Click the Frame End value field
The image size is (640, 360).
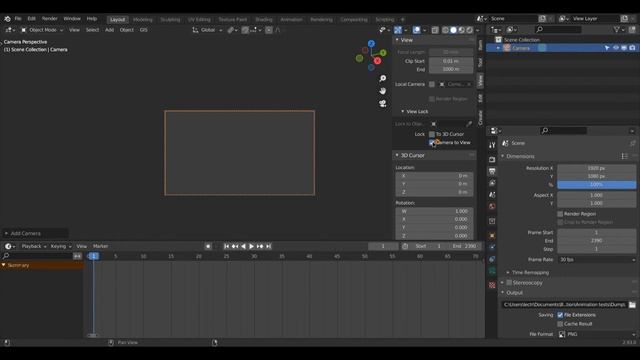click(x=597, y=241)
